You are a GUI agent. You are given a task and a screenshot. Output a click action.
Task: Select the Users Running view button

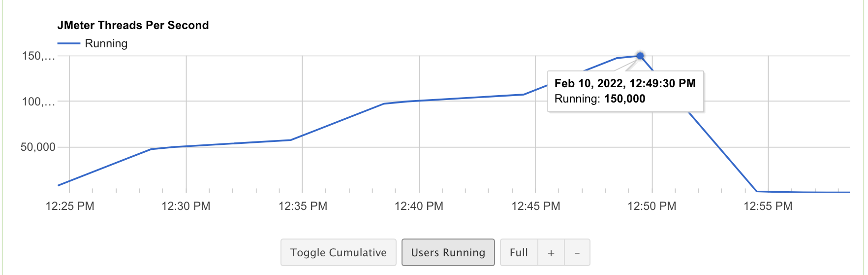coord(448,252)
